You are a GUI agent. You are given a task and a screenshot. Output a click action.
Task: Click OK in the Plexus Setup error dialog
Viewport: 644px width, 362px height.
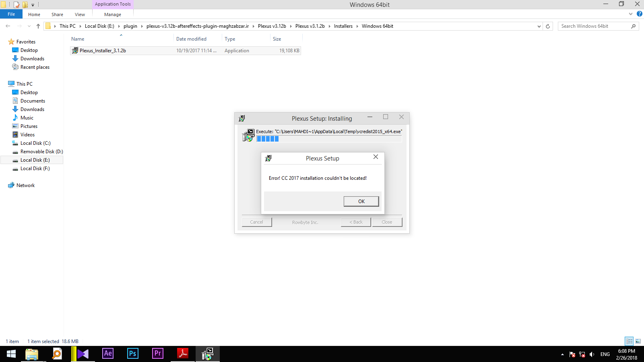point(361,201)
